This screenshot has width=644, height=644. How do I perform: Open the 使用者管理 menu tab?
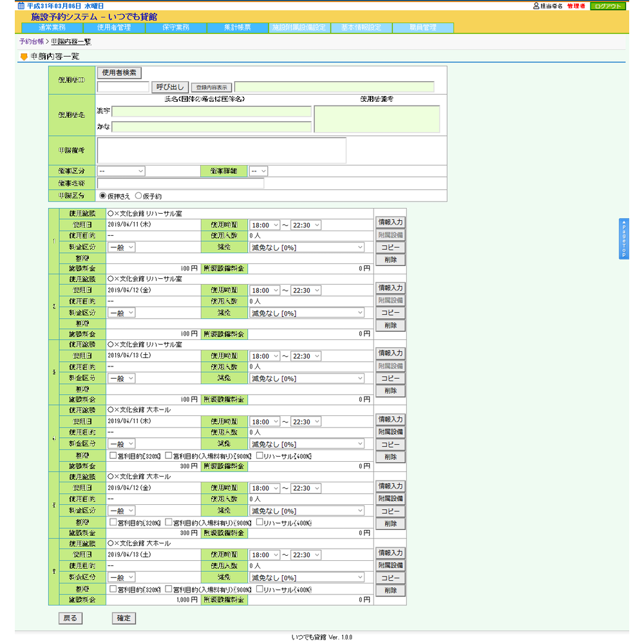point(114,28)
